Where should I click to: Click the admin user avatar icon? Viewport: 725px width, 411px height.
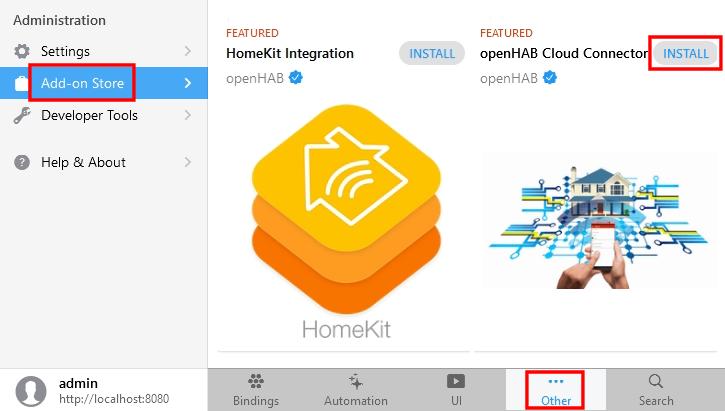click(x=31, y=391)
